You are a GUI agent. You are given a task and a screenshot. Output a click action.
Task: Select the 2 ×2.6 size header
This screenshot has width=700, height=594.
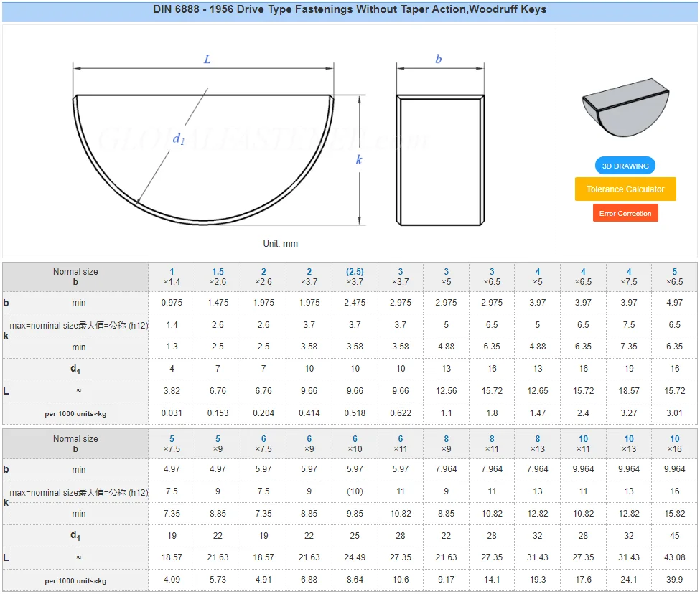pyautogui.click(x=263, y=277)
